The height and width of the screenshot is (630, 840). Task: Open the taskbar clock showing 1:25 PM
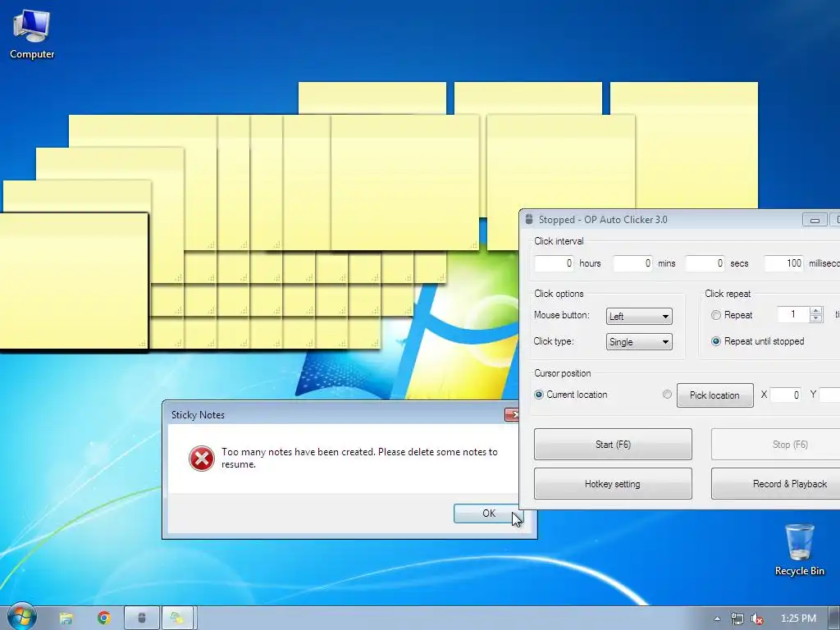tap(798, 619)
